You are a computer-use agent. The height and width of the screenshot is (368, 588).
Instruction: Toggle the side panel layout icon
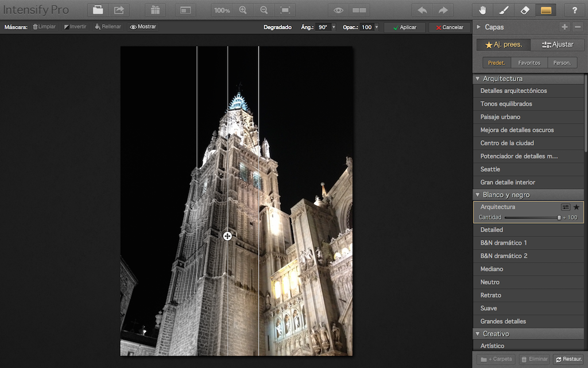(185, 10)
